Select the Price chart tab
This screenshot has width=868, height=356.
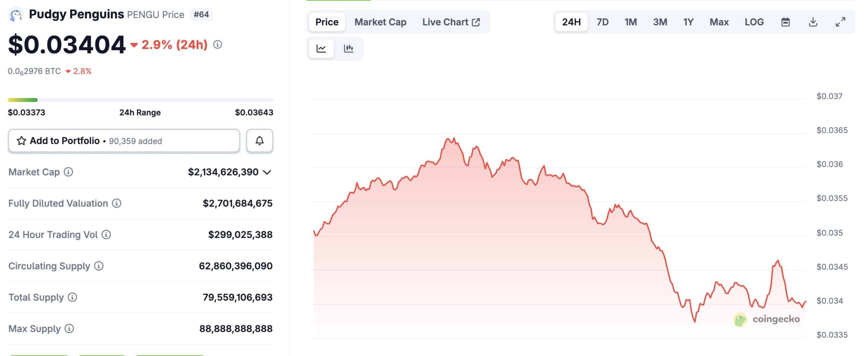click(327, 22)
